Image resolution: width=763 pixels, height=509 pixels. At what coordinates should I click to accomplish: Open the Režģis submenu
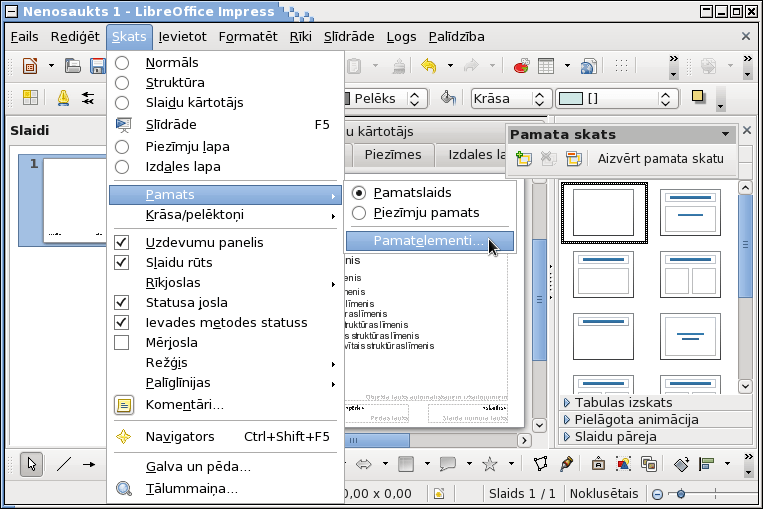click(x=224, y=363)
